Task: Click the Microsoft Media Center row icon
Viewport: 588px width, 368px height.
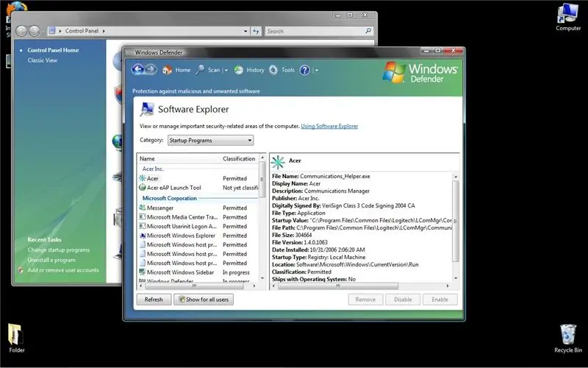Action: tap(143, 217)
